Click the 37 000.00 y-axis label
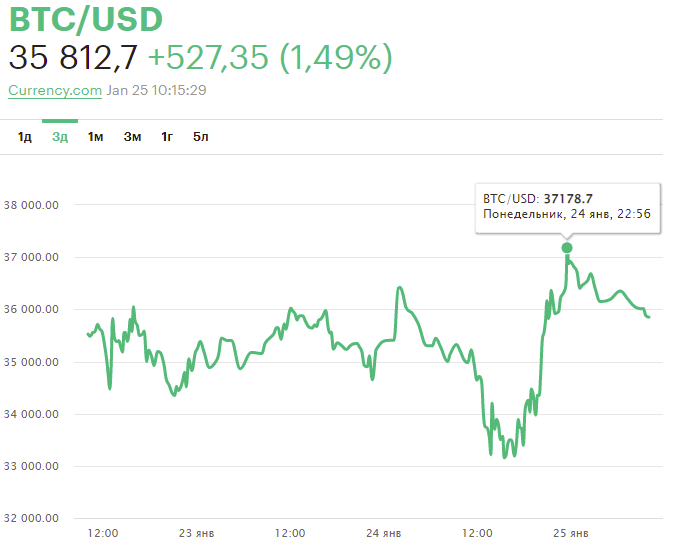Screen dimensions: 673x547 [32, 257]
